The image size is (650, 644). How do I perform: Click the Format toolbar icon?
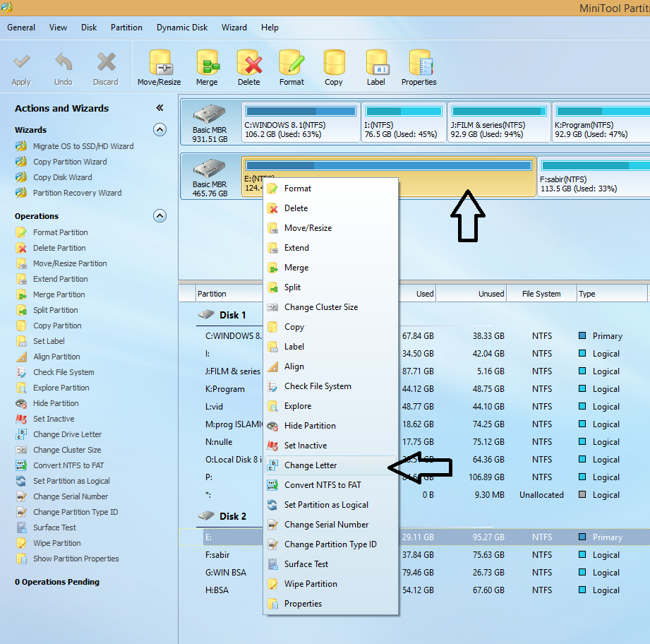tap(291, 68)
